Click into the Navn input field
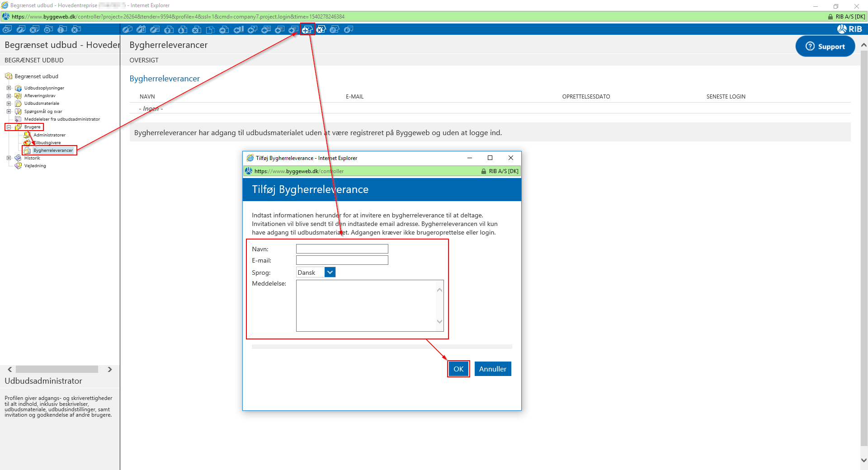Image resolution: width=868 pixels, height=470 pixels. pos(342,249)
